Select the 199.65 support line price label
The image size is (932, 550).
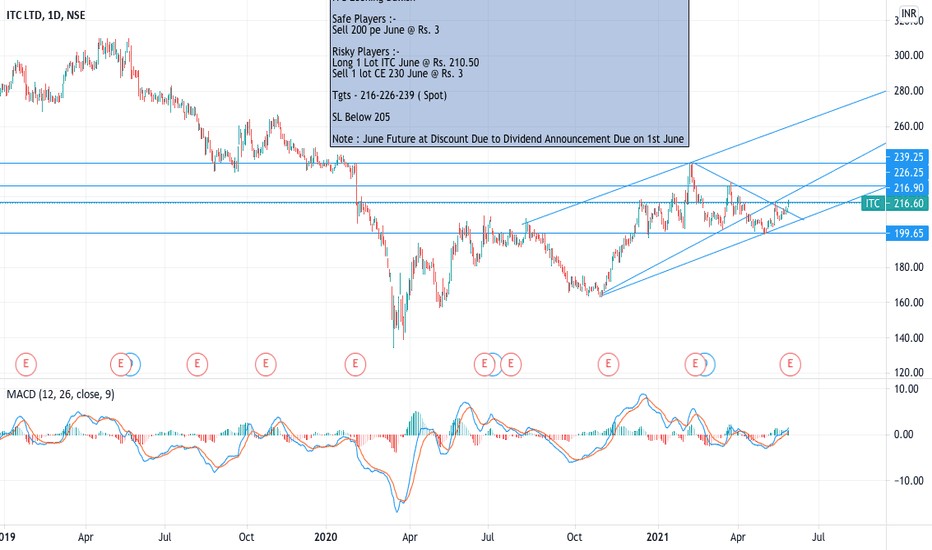(908, 233)
